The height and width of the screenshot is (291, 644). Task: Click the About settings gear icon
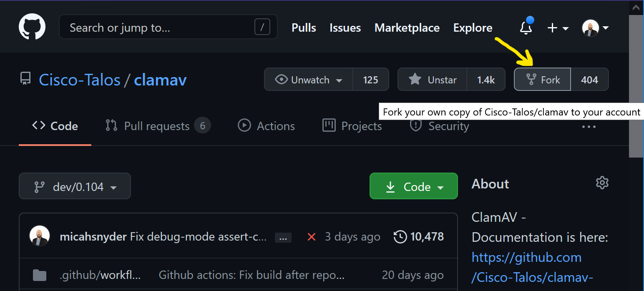click(602, 183)
